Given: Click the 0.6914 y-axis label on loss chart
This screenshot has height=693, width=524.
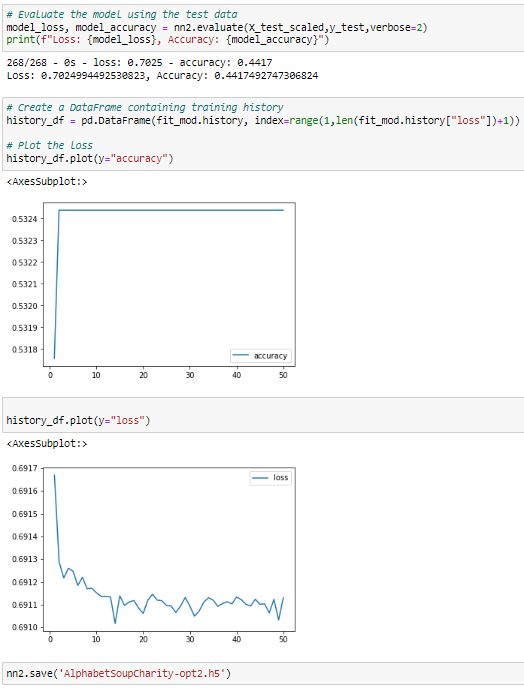Looking at the screenshot, I should 25,537.
